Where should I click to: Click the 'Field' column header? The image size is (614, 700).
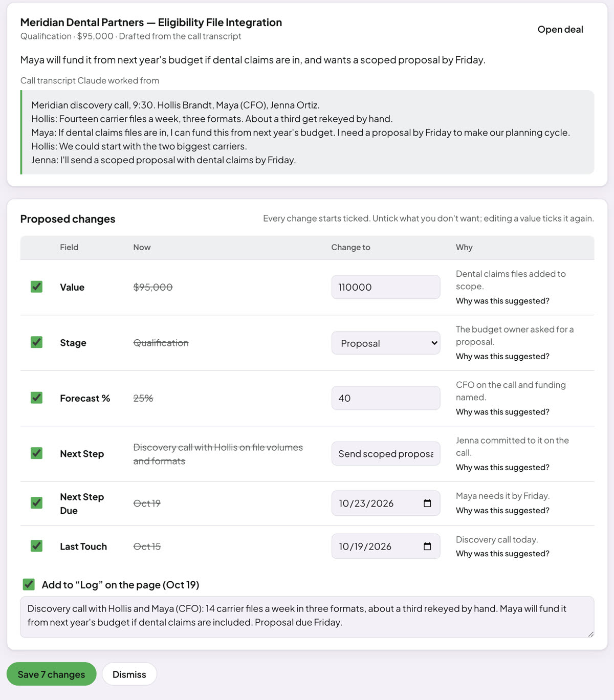(69, 247)
